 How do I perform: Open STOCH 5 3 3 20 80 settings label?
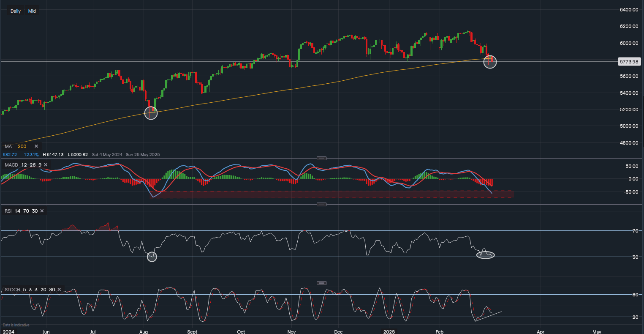point(30,290)
